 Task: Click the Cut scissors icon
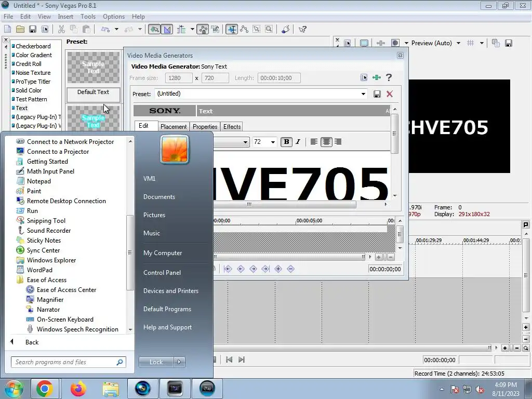coord(61,29)
